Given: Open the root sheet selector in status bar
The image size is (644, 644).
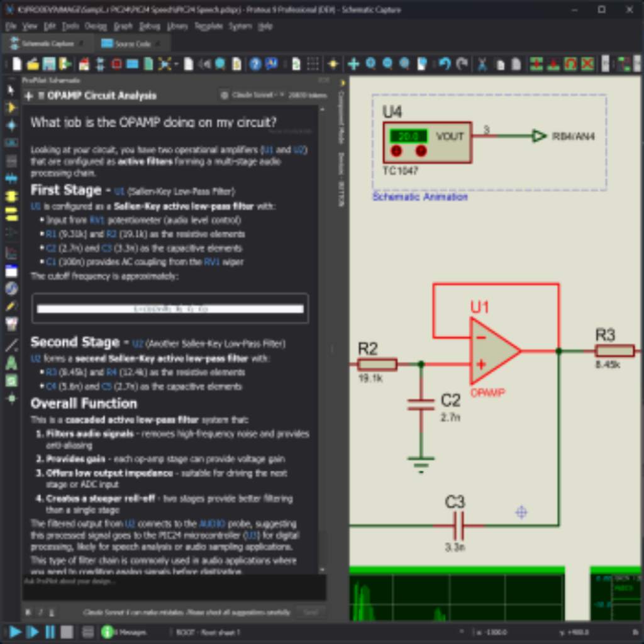Looking at the screenshot, I should (x=208, y=632).
